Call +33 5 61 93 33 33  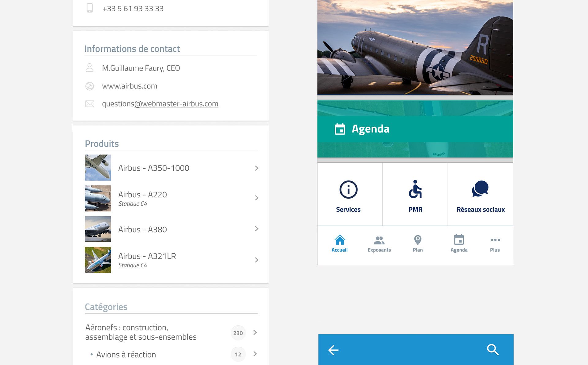(x=133, y=9)
